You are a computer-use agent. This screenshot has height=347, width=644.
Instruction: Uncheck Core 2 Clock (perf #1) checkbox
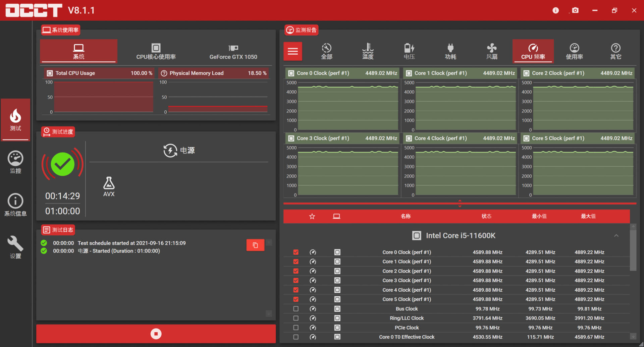click(x=296, y=271)
